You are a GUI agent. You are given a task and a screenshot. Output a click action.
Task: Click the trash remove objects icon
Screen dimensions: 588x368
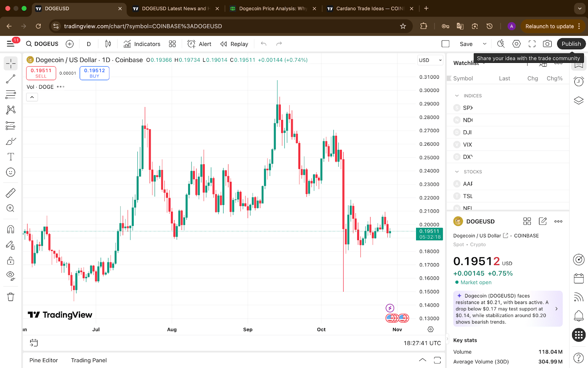pos(11,297)
